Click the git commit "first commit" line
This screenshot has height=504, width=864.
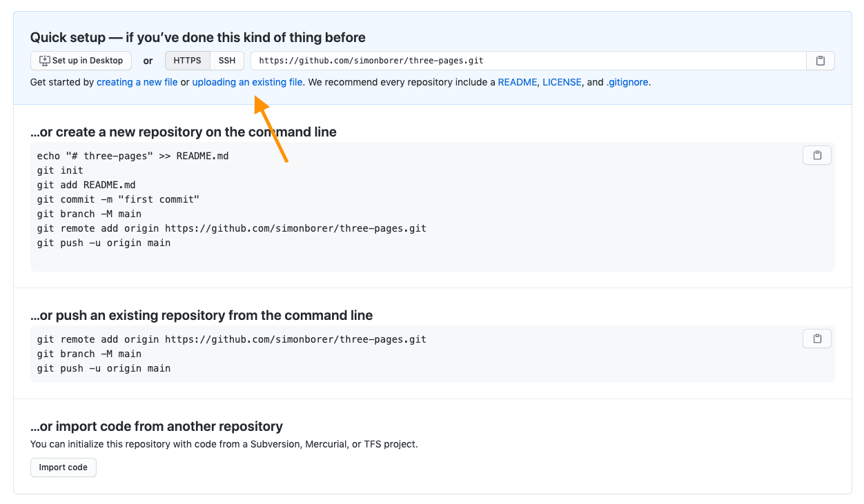pyautogui.click(x=118, y=199)
